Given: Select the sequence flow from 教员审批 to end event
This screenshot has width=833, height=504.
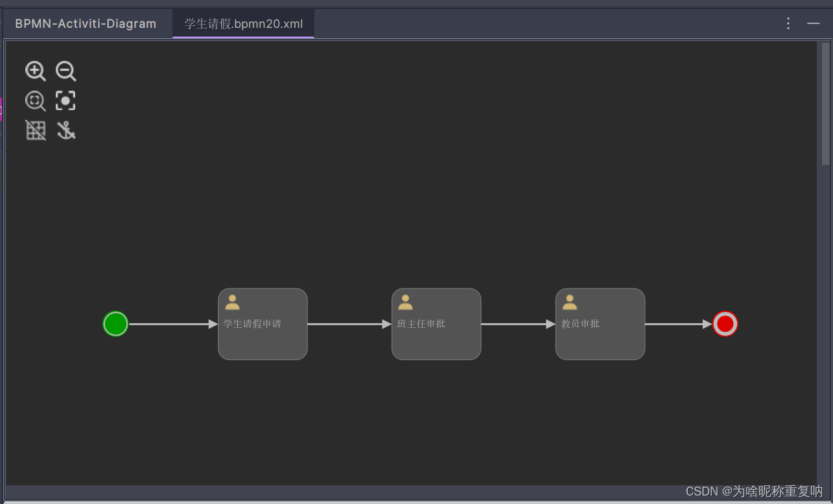Looking at the screenshot, I should [679, 324].
